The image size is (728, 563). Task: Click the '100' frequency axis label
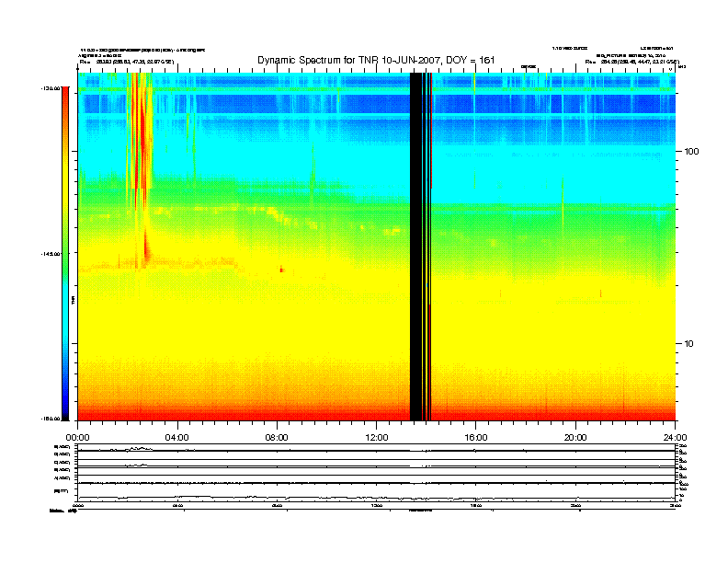pos(691,152)
